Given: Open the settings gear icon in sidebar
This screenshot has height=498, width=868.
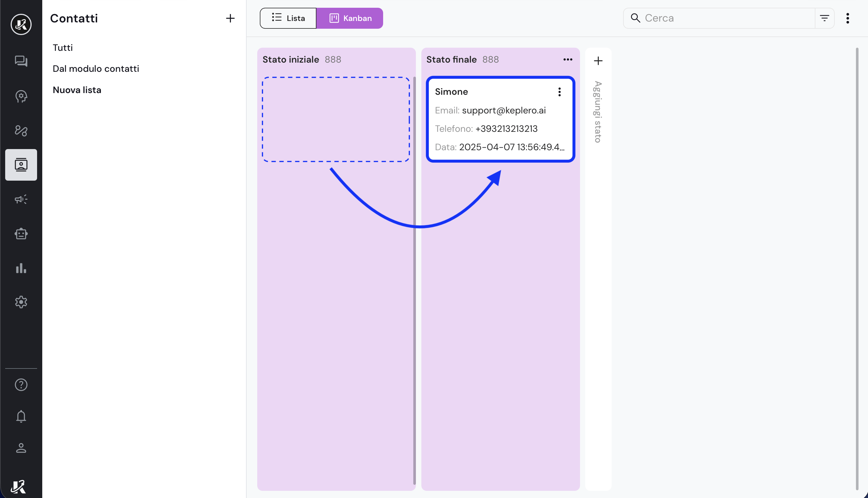Looking at the screenshot, I should pos(21,302).
